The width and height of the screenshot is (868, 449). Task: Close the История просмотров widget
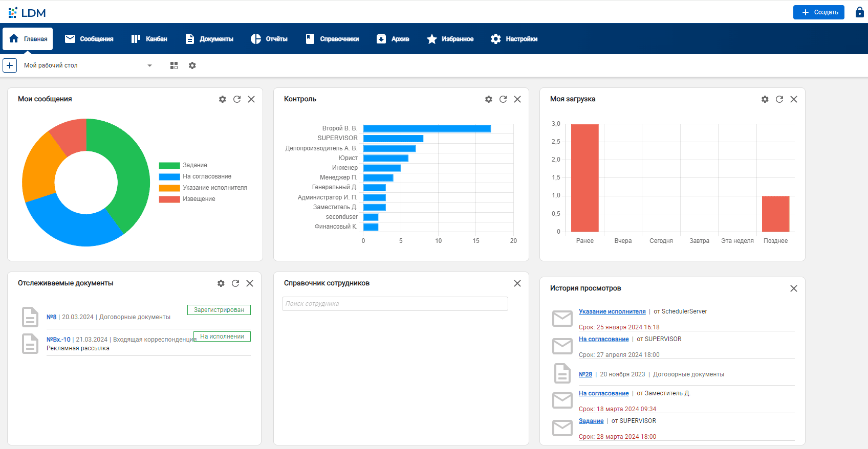794,288
